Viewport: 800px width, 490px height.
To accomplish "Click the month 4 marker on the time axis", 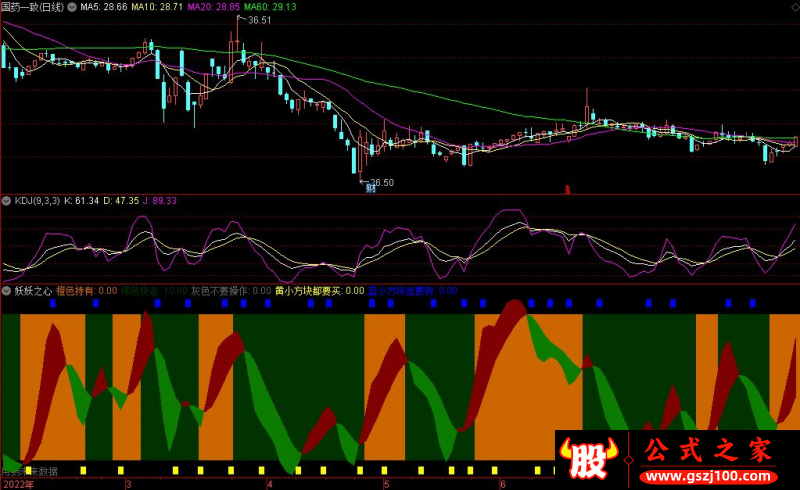I will click(270, 484).
